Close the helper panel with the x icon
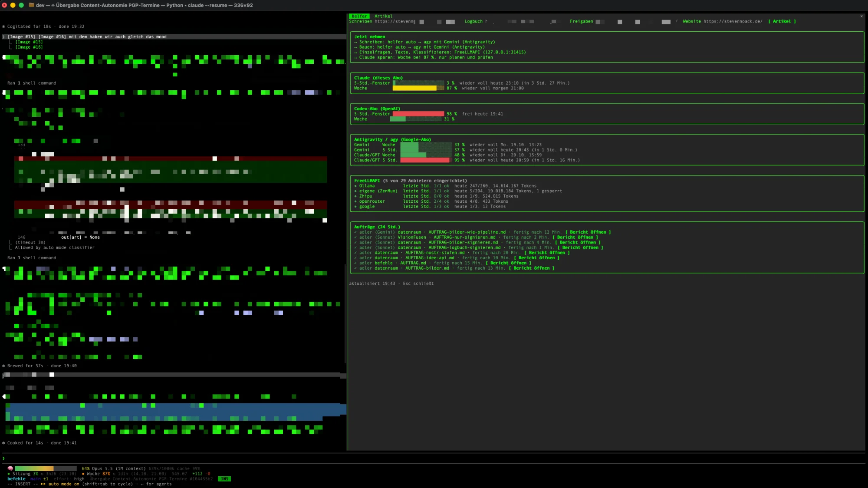 (x=861, y=16)
